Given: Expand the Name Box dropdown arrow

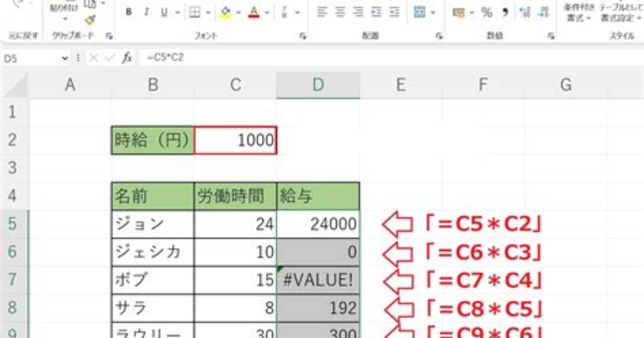Looking at the screenshot, I should click(x=65, y=58).
